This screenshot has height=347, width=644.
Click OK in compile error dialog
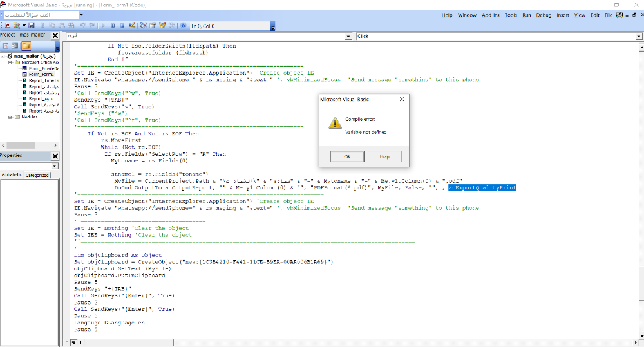point(347,156)
